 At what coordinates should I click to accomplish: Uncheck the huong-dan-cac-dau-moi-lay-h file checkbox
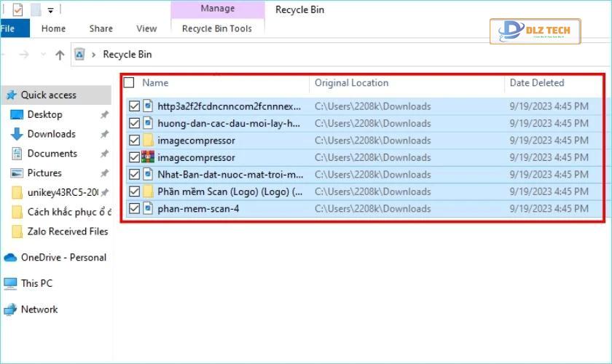pos(134,123)
